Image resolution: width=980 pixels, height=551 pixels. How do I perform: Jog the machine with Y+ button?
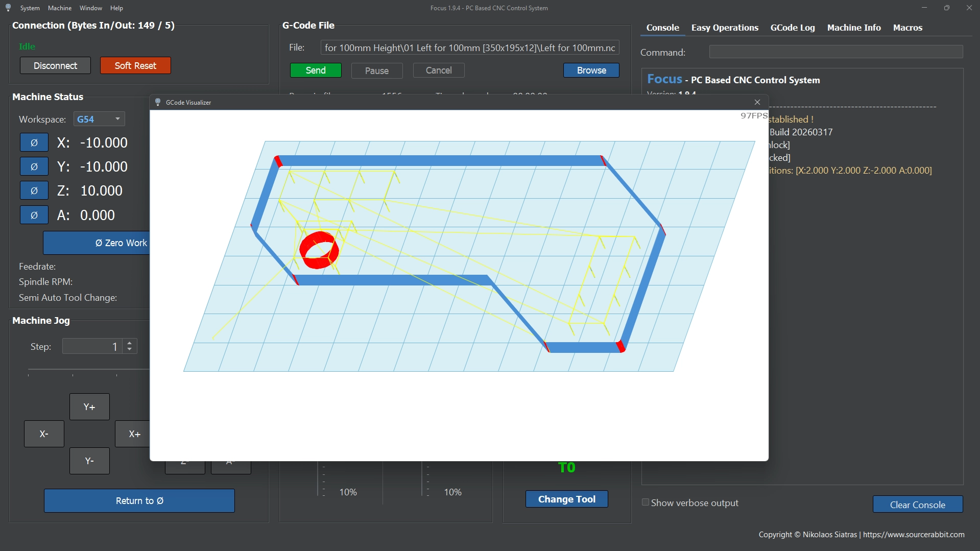click(x=89, y=406)
